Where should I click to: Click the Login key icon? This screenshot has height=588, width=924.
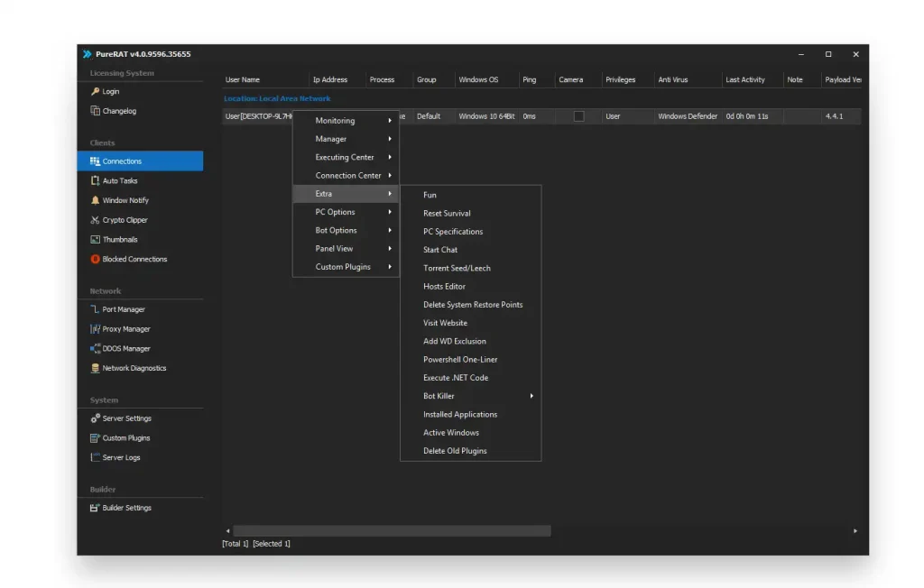95,92
